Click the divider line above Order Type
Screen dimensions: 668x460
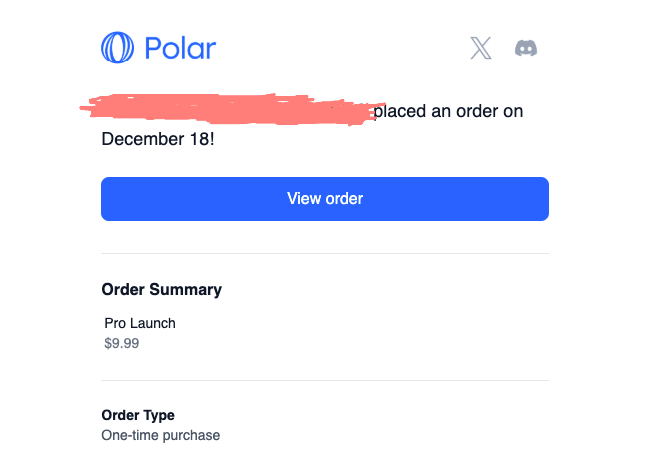pyautogui.click(x=325, y=380)
